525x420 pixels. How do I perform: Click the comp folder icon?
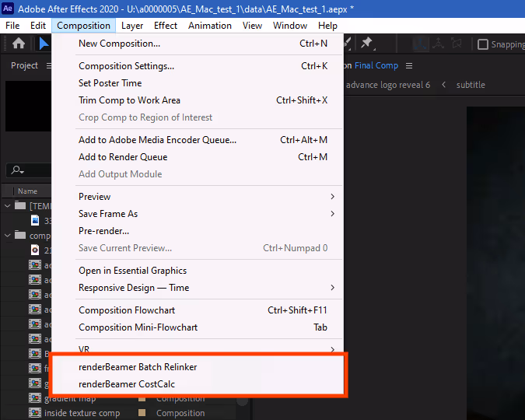pyautogui.click(x=20, y=235)
